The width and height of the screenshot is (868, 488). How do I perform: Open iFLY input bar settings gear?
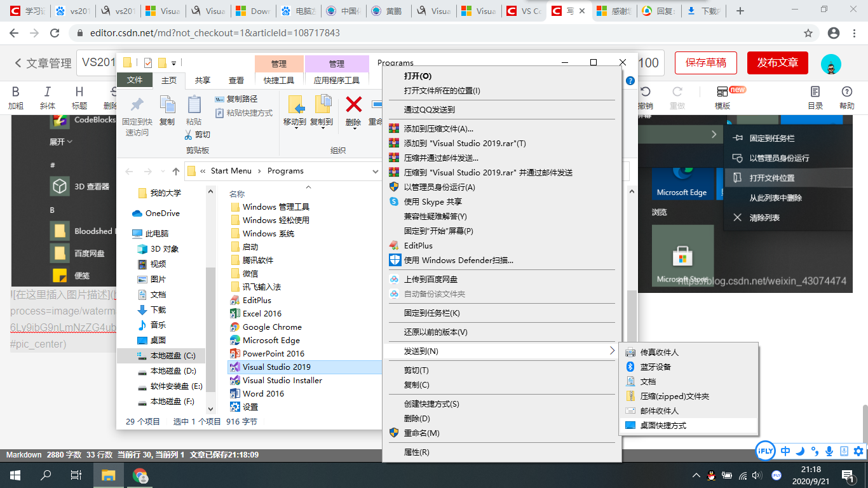(x=858, y=451)
